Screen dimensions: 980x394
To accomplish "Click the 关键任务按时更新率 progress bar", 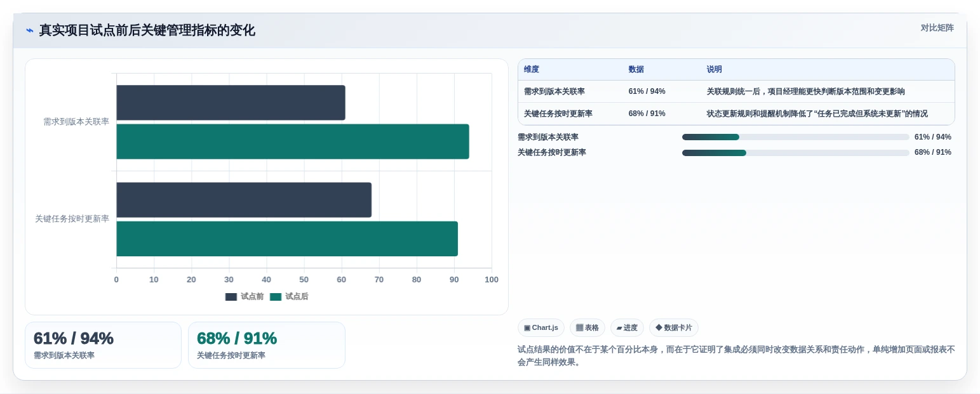I will 796,153.
